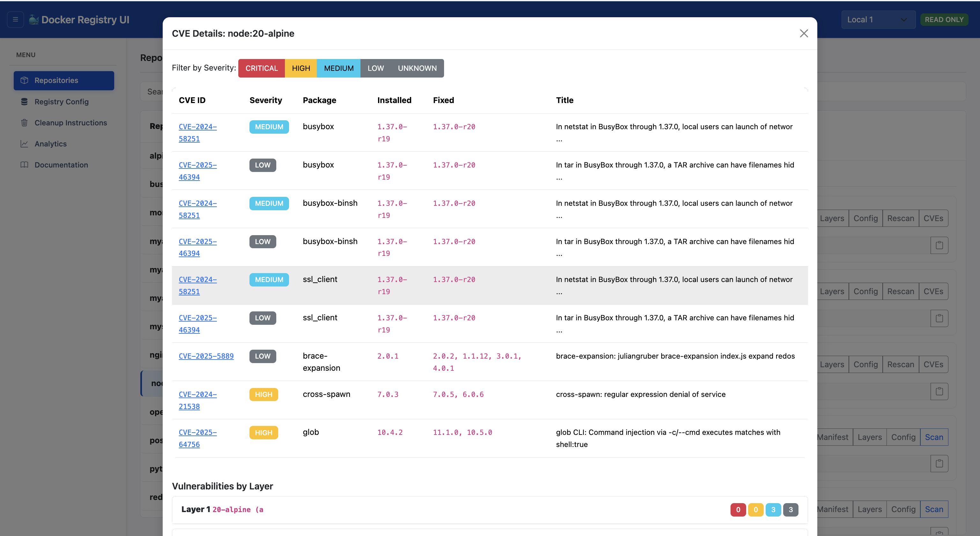980x536 pixels.
Task: Copy the top repository digest via clipboard icon
Action: pos(939,245)
